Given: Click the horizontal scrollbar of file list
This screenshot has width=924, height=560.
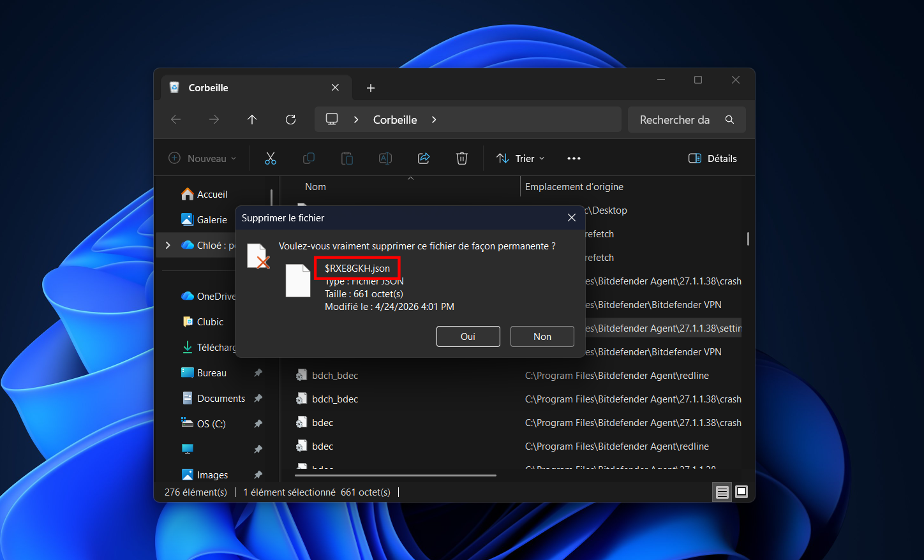Looking at the screenshot, I should click(x=395, y=475).
